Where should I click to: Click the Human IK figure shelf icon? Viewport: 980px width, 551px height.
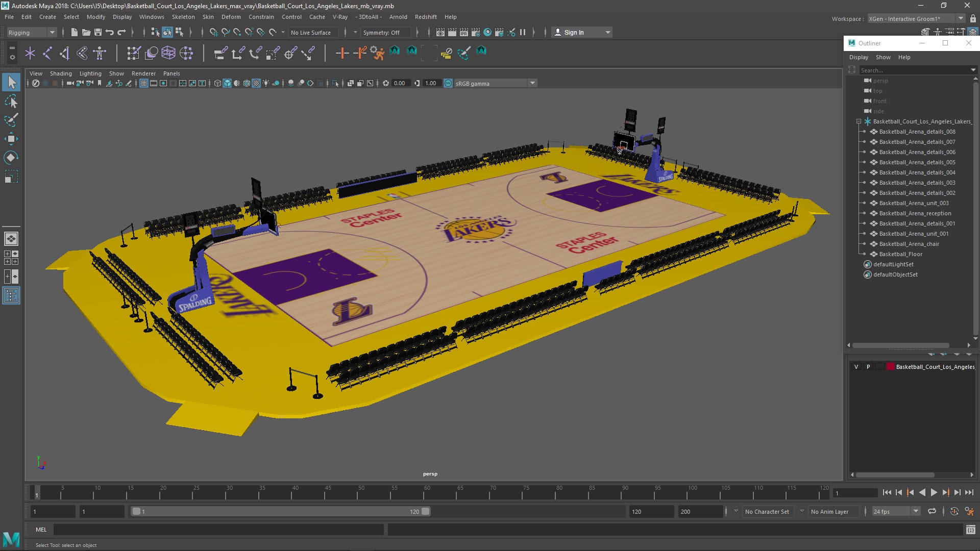pos(100,53)
